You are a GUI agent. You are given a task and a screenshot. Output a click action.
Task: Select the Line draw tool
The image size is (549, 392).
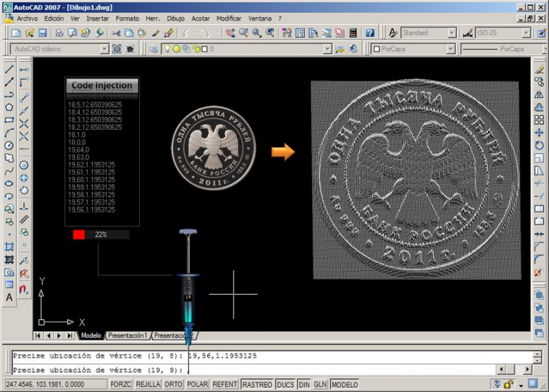point(9,69)
